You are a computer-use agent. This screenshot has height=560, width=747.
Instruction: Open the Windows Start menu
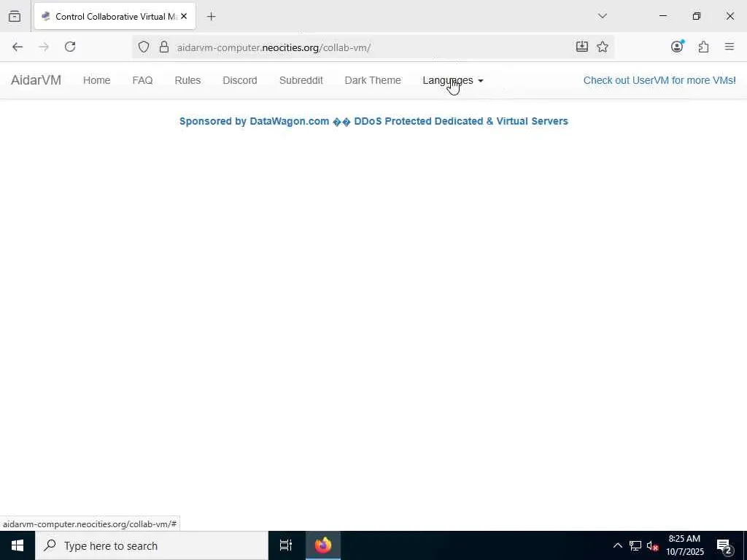point(18,545)
